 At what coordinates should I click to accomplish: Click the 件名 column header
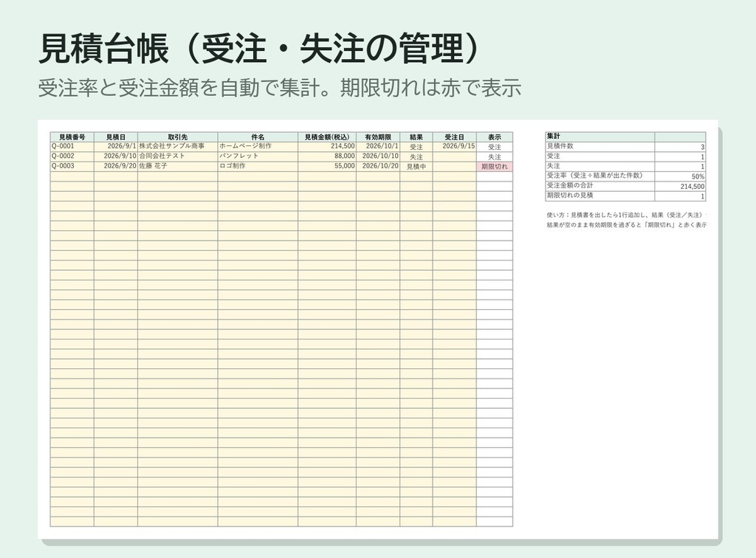[x=258, y=137]
